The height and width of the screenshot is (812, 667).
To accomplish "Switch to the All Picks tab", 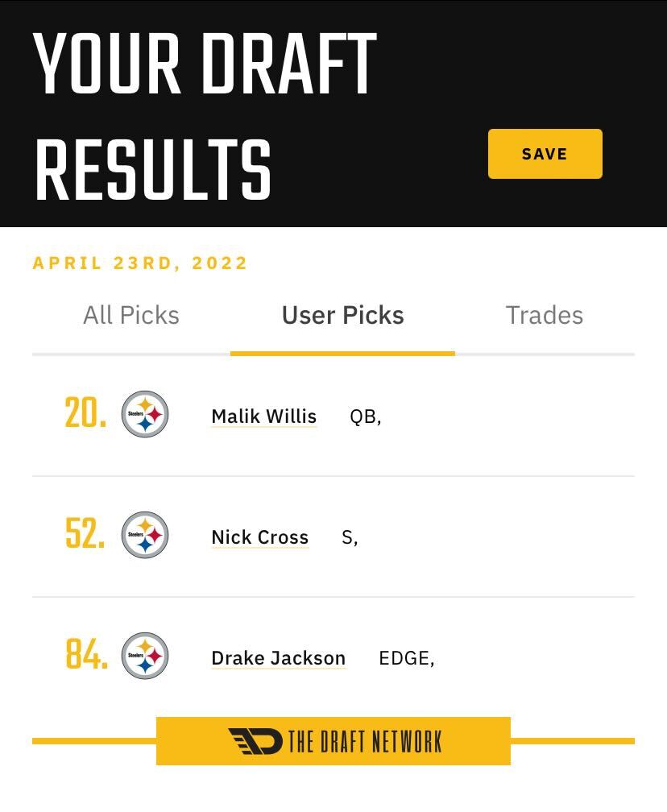I will coord(131,316).
